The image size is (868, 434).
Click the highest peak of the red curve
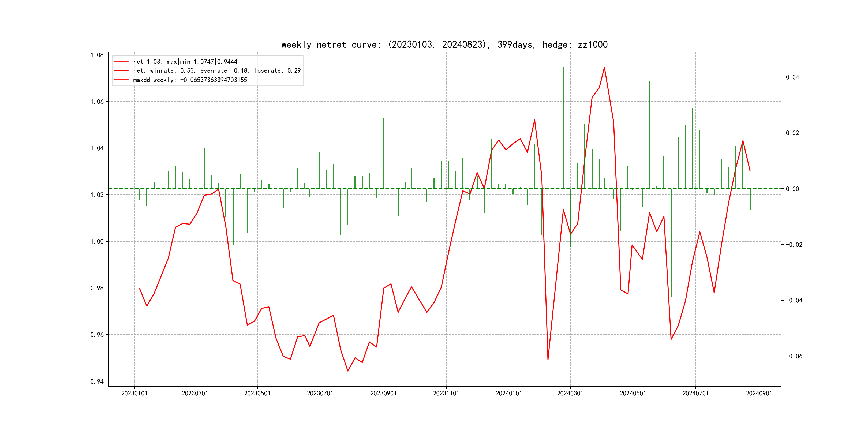pyautogui.click(x=604, y=68)
